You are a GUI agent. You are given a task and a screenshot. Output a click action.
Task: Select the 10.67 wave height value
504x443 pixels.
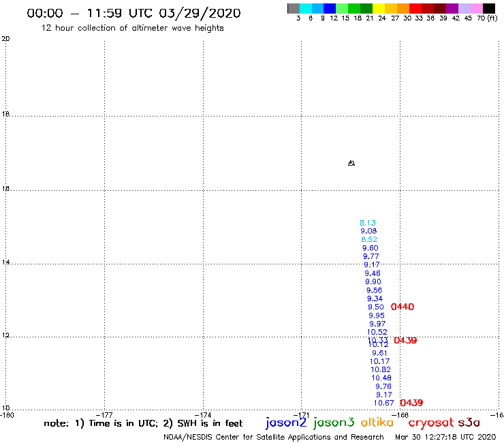383,403
